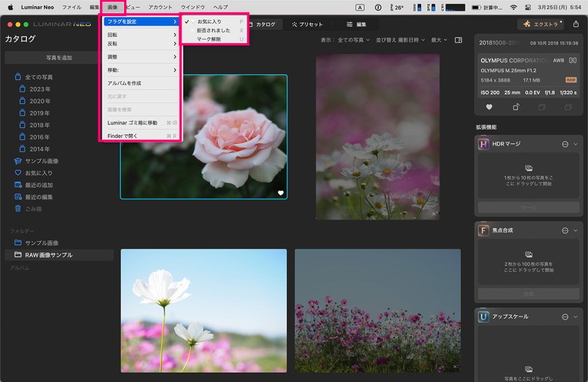Open the 焦点合成 extension icon
Viewport: 588px width, 382px height.
pyautogui.click(x=483, y=231)
